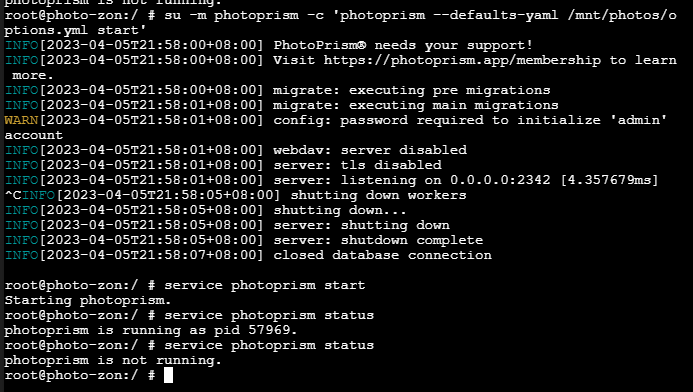Click the first "service photoprism status" command

click(269, 316)
